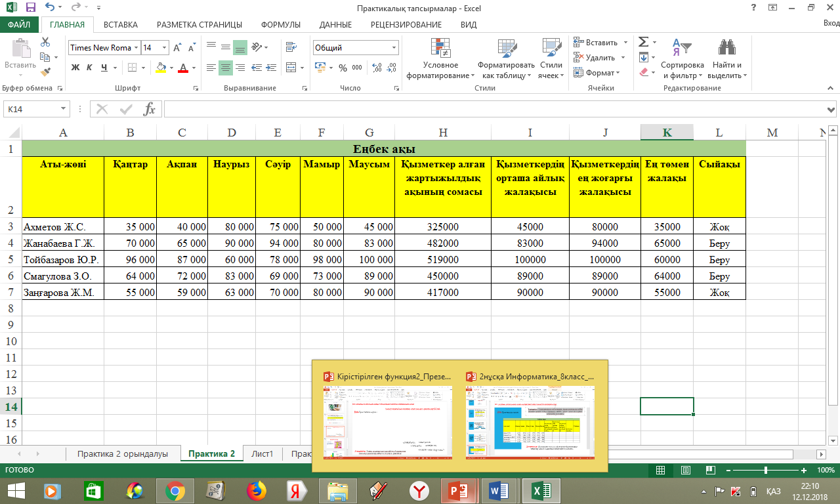This screenshot has width=840, height=504.
Task: Switch to the ФОРМУЛЫ ribbon tab
Action: [x=280, y=25]
